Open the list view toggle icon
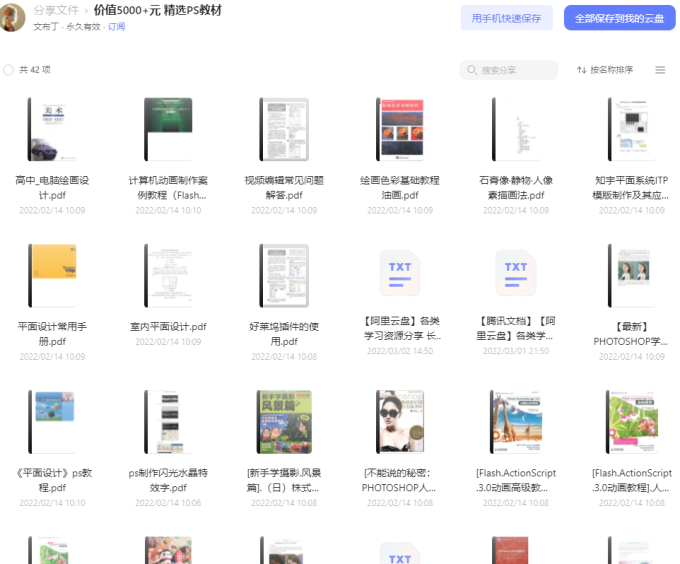 pos(660,70)
